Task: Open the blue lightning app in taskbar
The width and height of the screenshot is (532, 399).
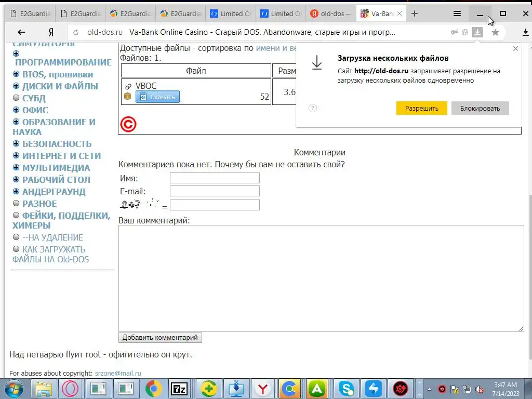Action: (x=373, y=389)
